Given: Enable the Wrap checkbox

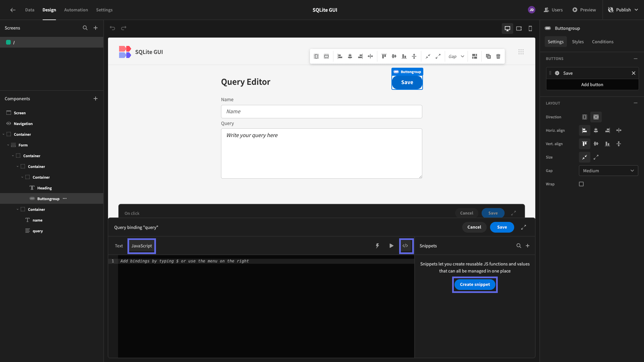Looking at the screenshot, I should coord(581,184).
